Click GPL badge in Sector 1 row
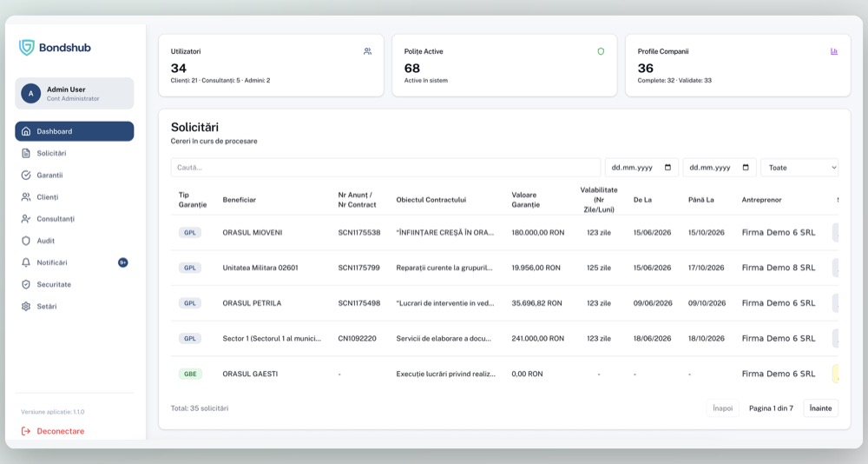This screenshot has height=464, width=868. [190, 339]
